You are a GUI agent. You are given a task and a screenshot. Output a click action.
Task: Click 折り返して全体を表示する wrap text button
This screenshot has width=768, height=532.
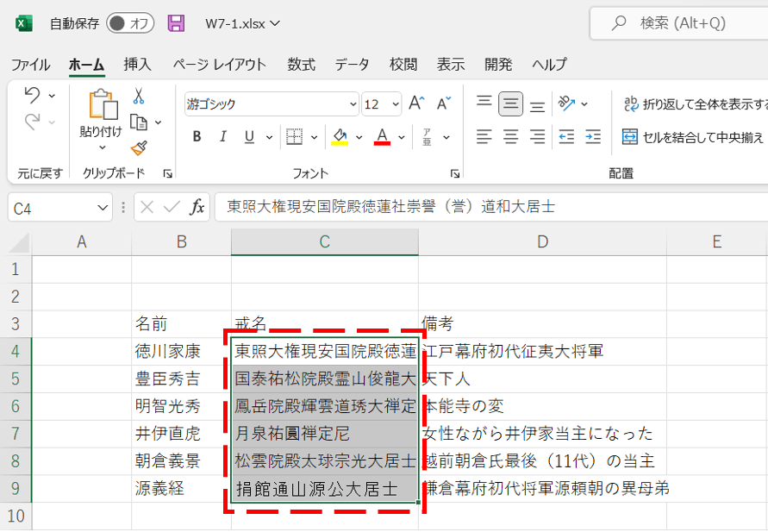[x=695, y=103]
